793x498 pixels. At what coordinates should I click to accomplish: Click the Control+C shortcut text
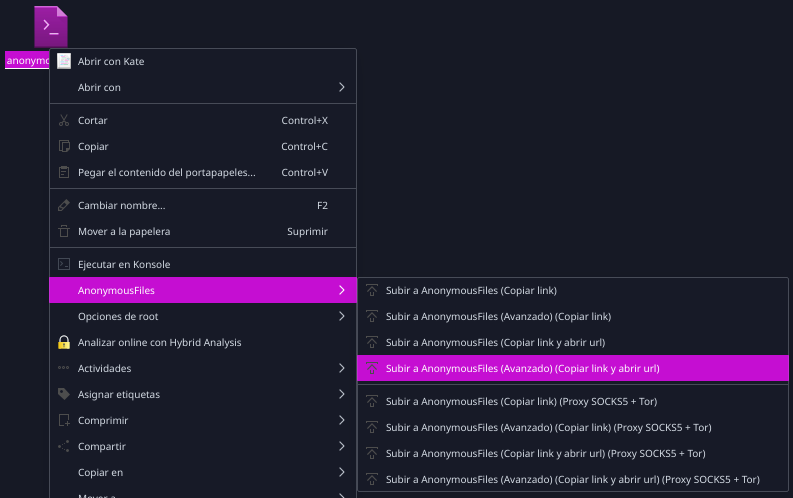(304, 146)
